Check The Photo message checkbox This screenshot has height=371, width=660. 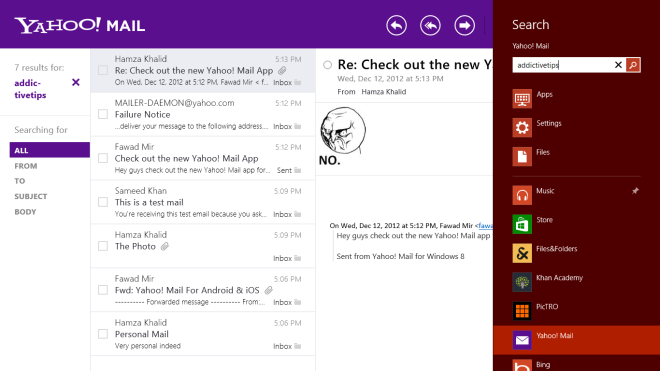click(x=103, y=246)
